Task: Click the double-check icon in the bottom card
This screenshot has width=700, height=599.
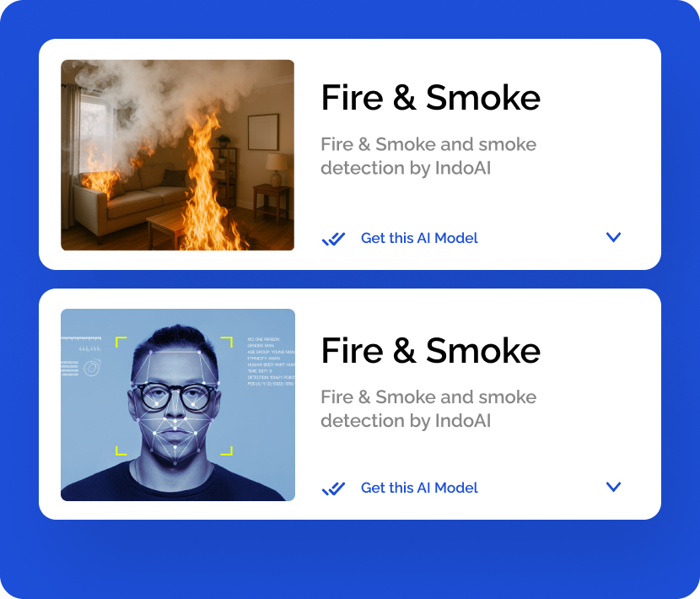Action: pyautogui.click(x=333, y=488)
